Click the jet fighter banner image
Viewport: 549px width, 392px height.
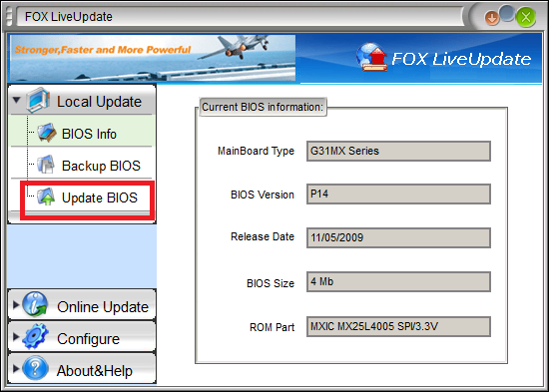point(152,58)
